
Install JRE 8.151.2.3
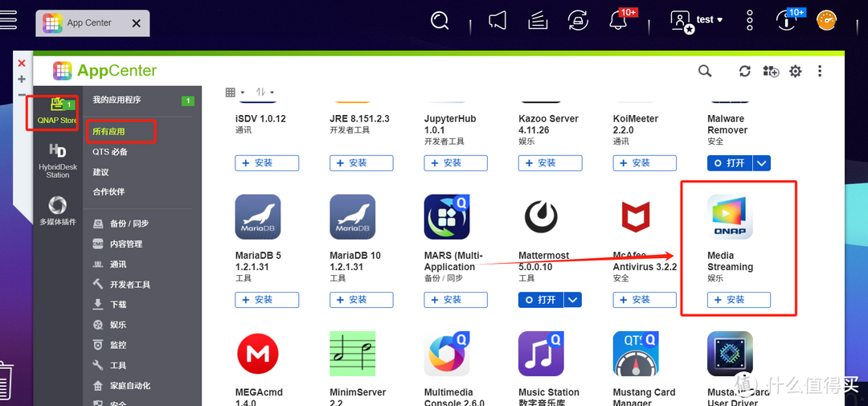362,163
